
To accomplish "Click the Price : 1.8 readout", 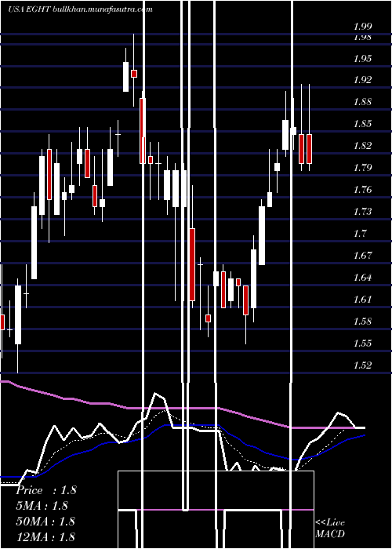I will point(45,490).
